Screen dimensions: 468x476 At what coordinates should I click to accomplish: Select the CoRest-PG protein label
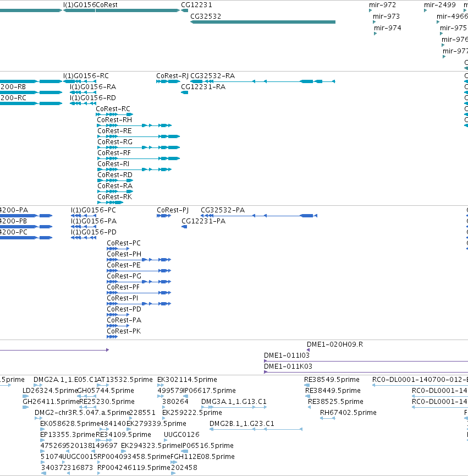point(124,276)
